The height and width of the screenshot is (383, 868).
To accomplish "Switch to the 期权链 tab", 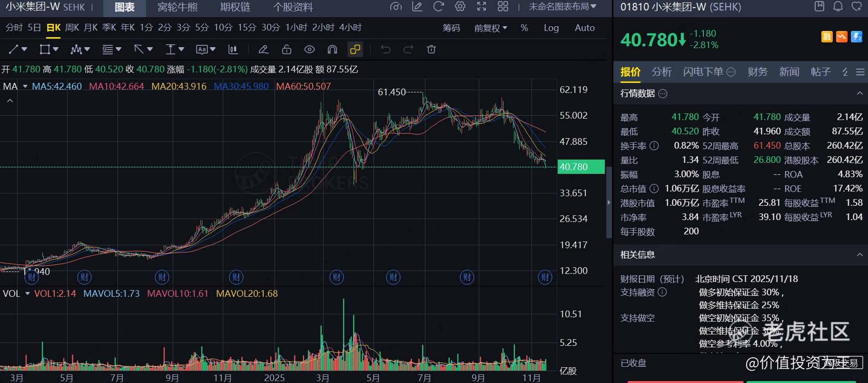I will (x=235, y=7).
